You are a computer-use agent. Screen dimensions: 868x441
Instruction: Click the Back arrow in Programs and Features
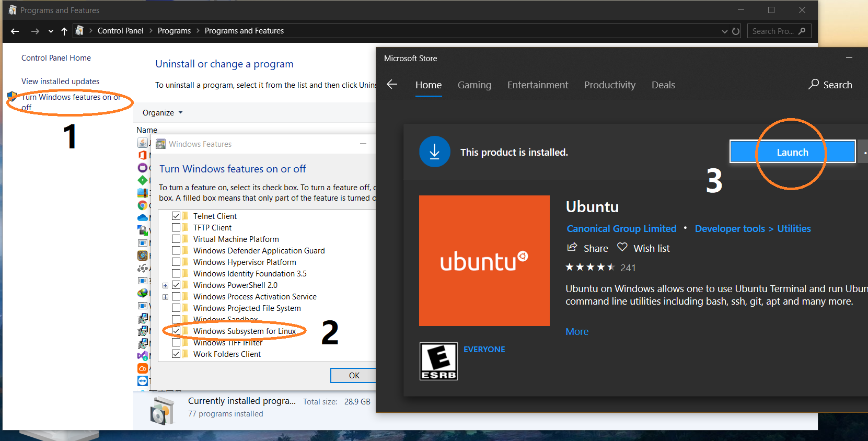[x=15, y=31]
